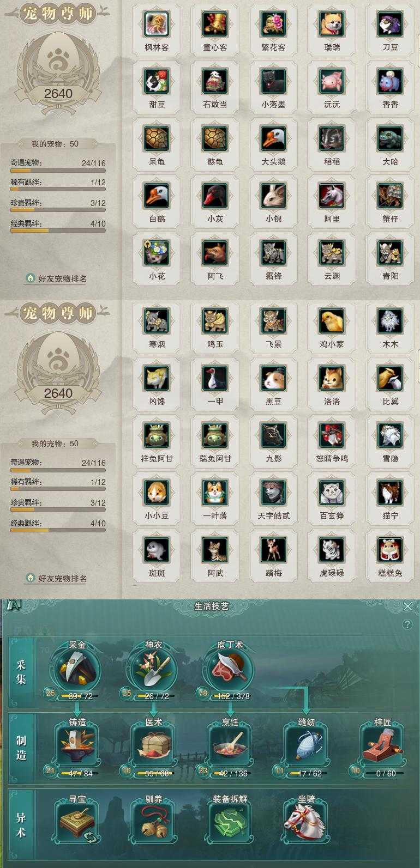Open the 采金 mining skill
Image resolution: width=420 pixels, height=868 pixels.
click(76, 669)
